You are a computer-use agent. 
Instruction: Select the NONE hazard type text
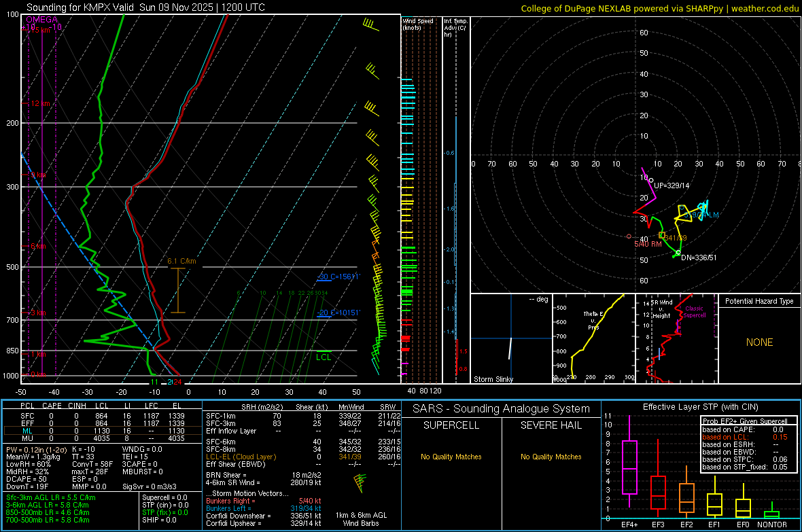pyautogui.click(x=759, y=342)
